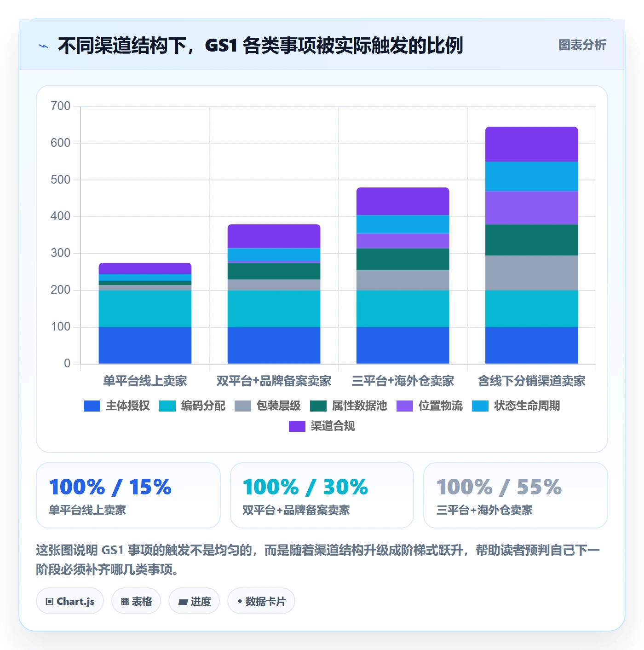Click the 包装层级 segment of the 含线下分销渠道卖家 bar

tap(532, 273)
